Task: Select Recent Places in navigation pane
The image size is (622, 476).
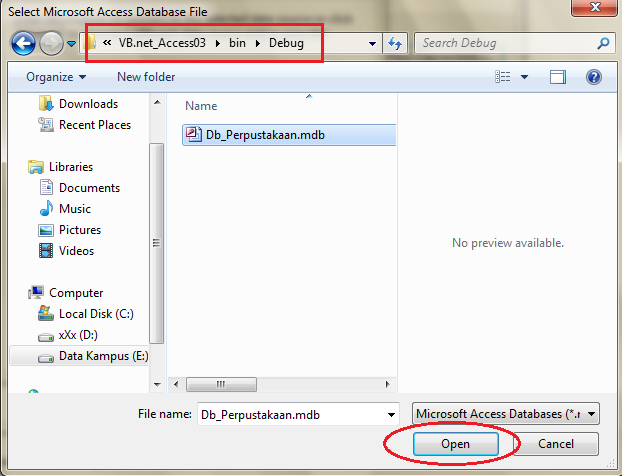Action: coord(95,125)
